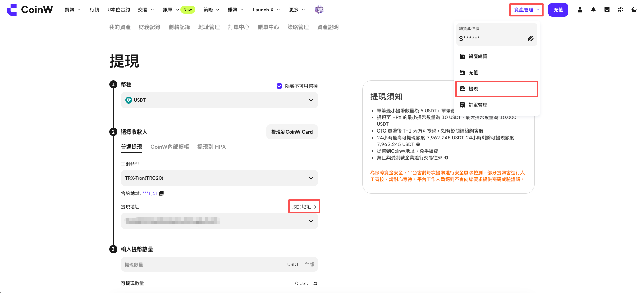Click 提現到CoinW Card button
The width and height of the screenshot is (644, 293).
[292, 132]
